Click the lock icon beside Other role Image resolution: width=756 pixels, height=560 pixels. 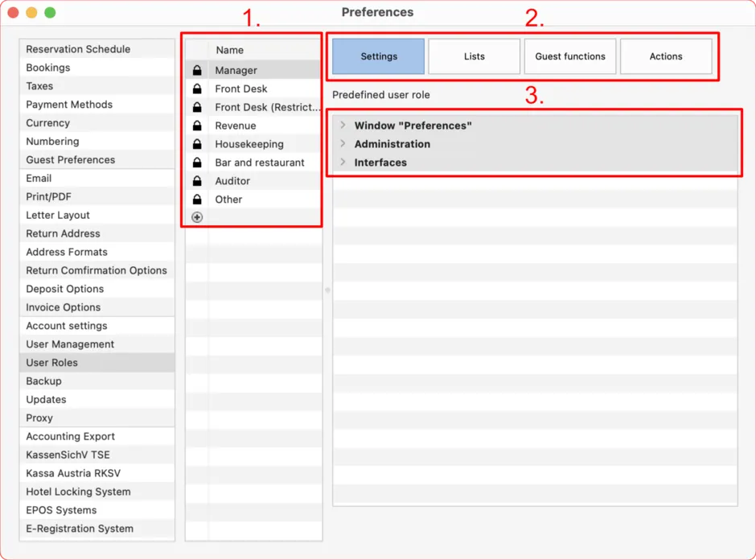pos(197,200)
